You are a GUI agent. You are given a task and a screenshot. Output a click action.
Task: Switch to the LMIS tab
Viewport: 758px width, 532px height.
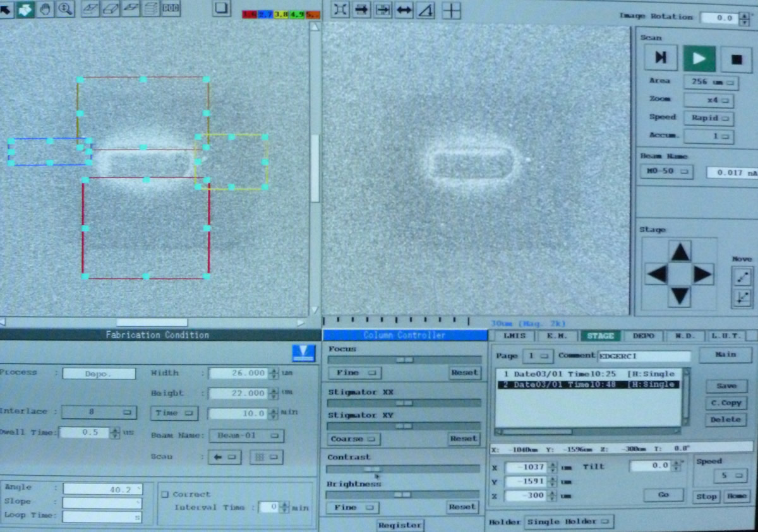(515, 336)
